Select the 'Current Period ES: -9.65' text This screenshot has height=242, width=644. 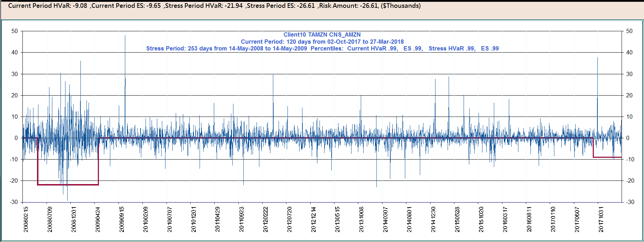point(126,6)
